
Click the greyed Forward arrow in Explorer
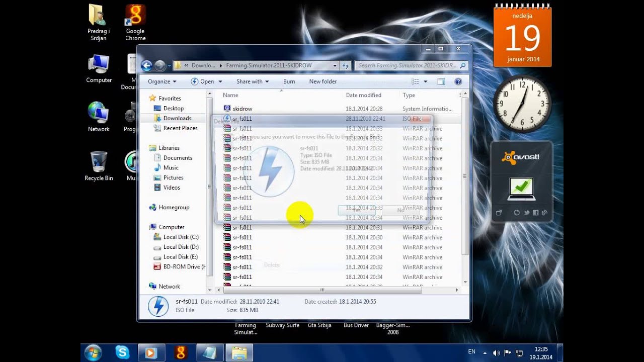[160, 65]
